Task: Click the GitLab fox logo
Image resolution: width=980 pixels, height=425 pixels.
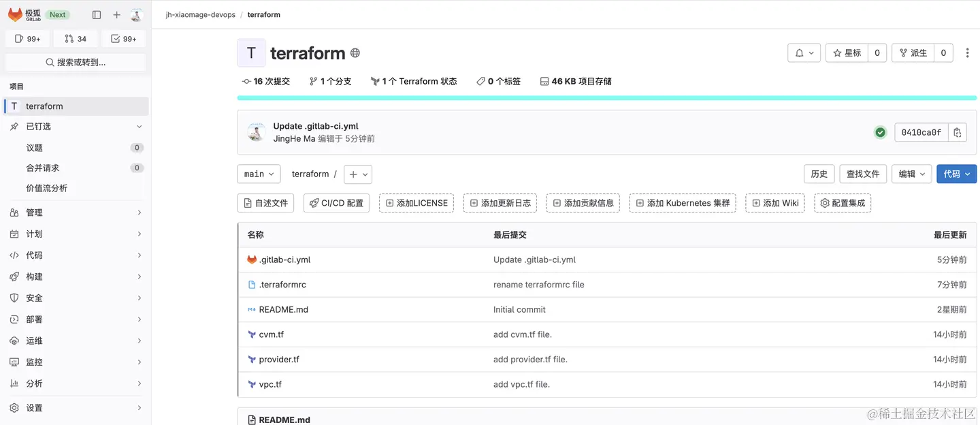Action: [15, 14]
